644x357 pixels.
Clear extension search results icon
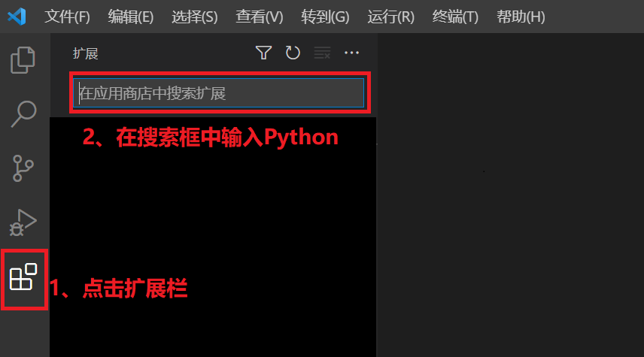[x=323, y=53]
